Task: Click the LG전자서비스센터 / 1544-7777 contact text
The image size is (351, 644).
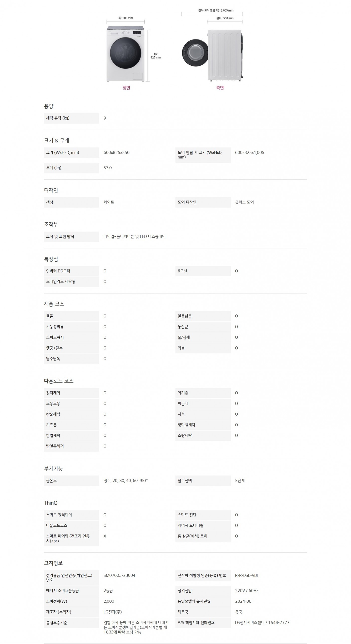Action: pyautogui.click(x=262, y=622)
